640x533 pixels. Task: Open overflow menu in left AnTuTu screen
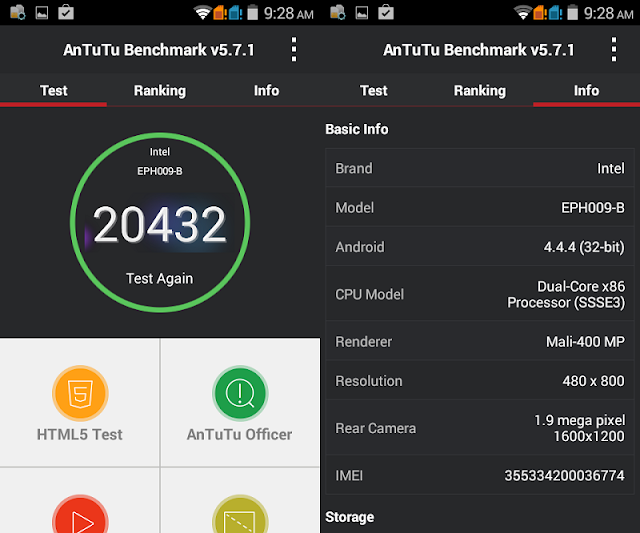[293, 49]
